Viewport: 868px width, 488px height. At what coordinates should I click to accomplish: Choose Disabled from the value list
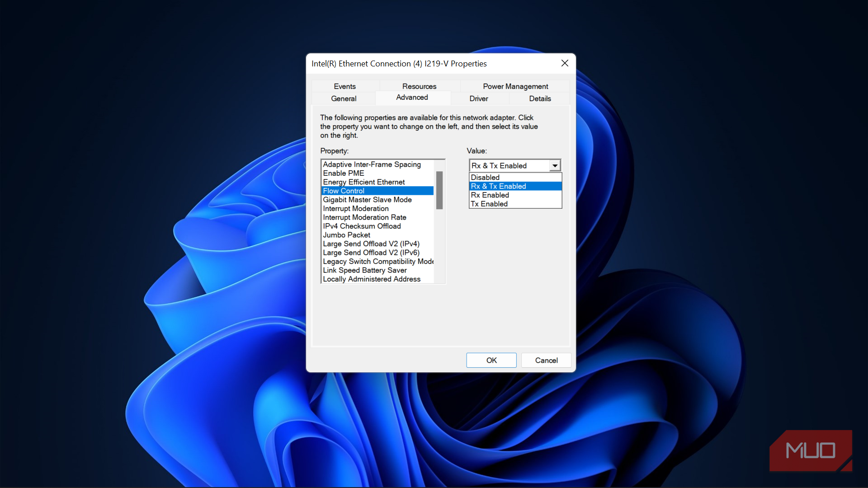click(515, 178)
